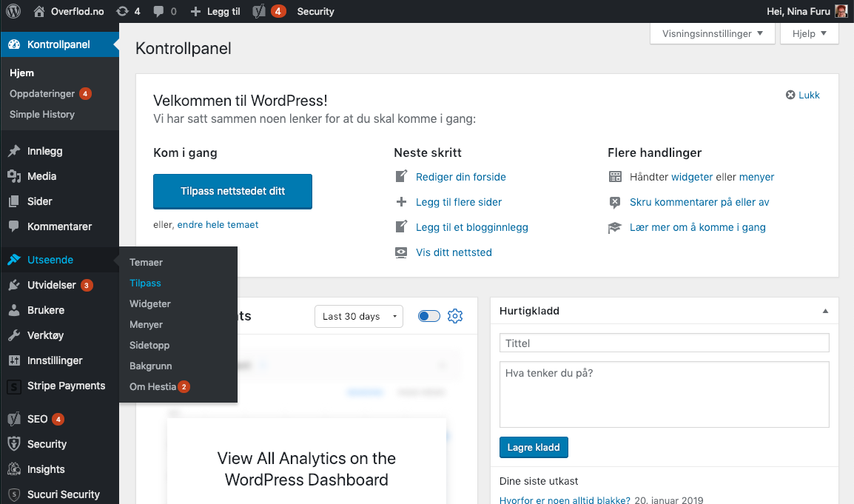
Task: Click the Stripe Payments S icon
Action: [14, 386]
